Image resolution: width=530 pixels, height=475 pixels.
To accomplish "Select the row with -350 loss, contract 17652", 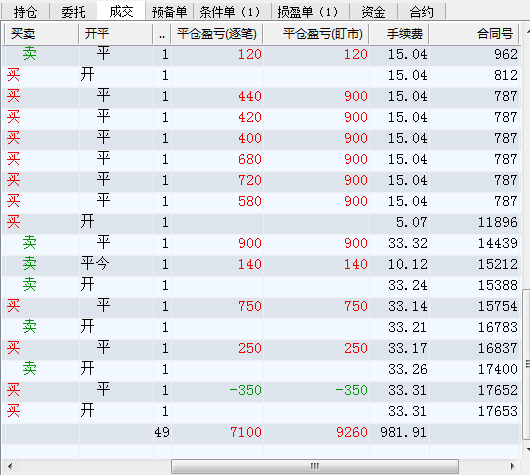I will [x=262, y=390].
